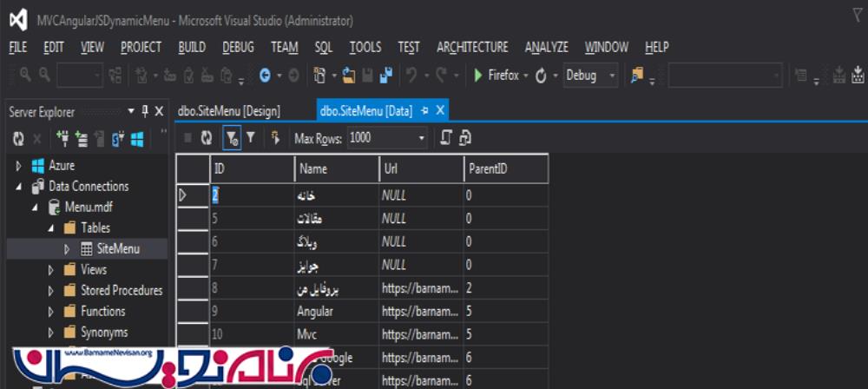This screenshot has height=389, width=868.
Task: Click the Save All toolbar icon
Action: pos(385,76)
